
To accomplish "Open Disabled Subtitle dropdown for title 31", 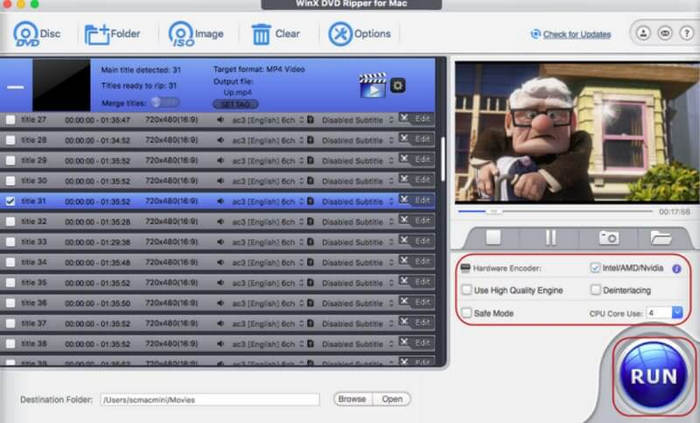I will point(358,202).
